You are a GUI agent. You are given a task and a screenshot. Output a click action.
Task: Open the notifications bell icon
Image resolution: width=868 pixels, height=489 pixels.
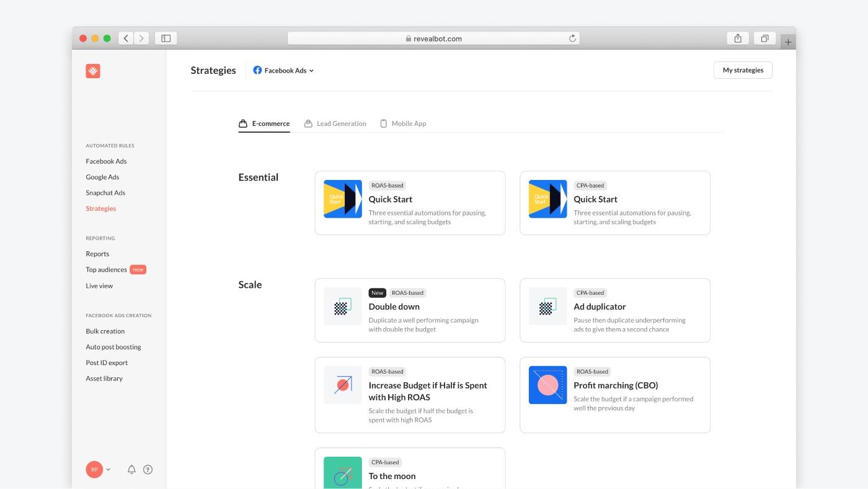[131, 470]
